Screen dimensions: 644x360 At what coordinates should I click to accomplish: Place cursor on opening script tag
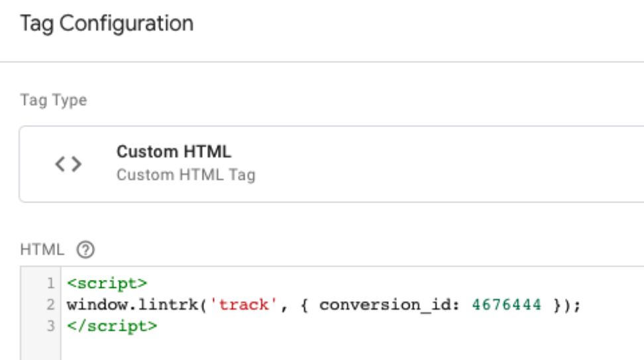107,283
